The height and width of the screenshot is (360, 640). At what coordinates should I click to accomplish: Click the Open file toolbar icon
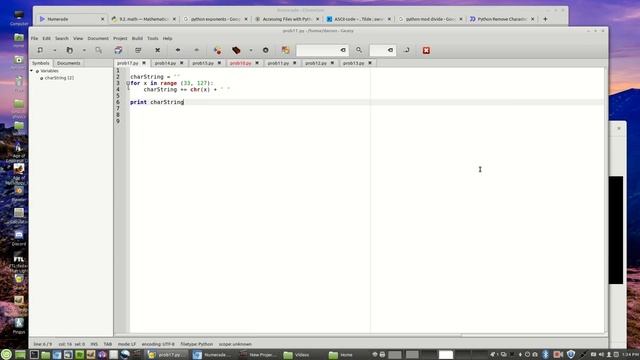click(x=69, y=50)
